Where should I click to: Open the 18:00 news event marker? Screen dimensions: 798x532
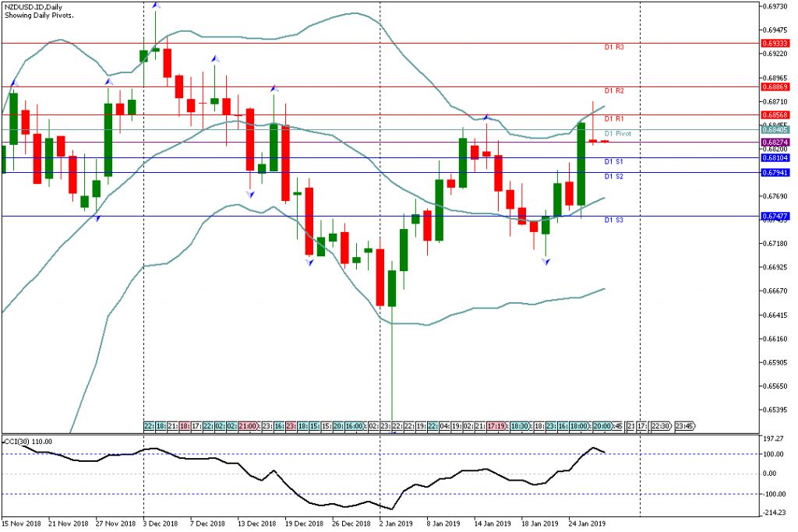click(579, 426)
